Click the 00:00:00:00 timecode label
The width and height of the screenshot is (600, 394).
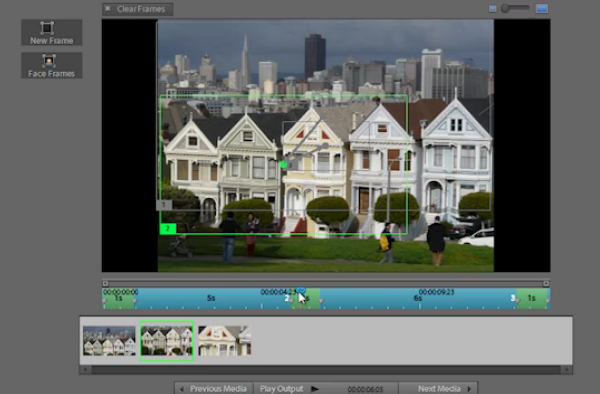click(121, 292)
